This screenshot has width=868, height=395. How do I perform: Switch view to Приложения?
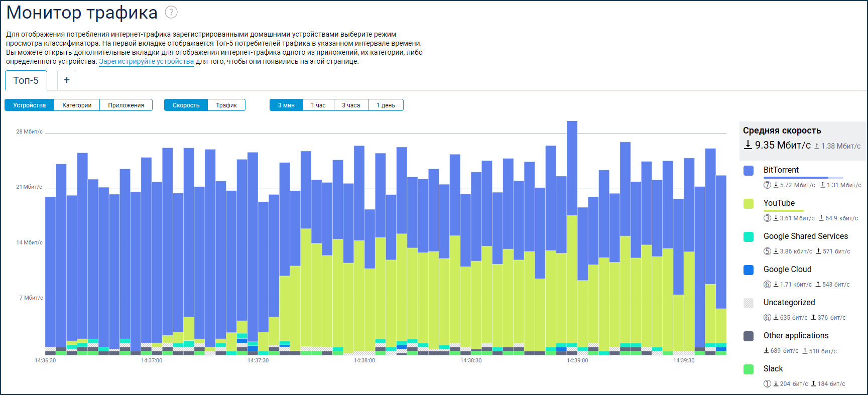coord(126,105)
